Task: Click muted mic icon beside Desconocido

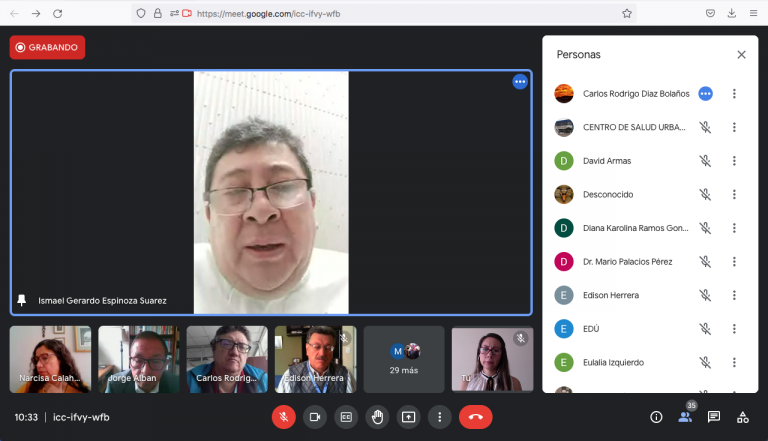Action: pyautogui.click(x=705, y=195)
